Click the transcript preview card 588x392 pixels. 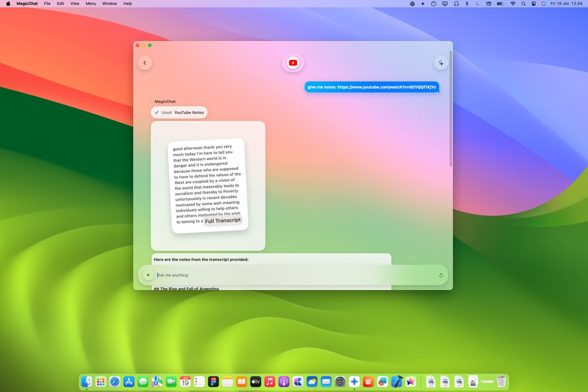click(x=208, y=186)
